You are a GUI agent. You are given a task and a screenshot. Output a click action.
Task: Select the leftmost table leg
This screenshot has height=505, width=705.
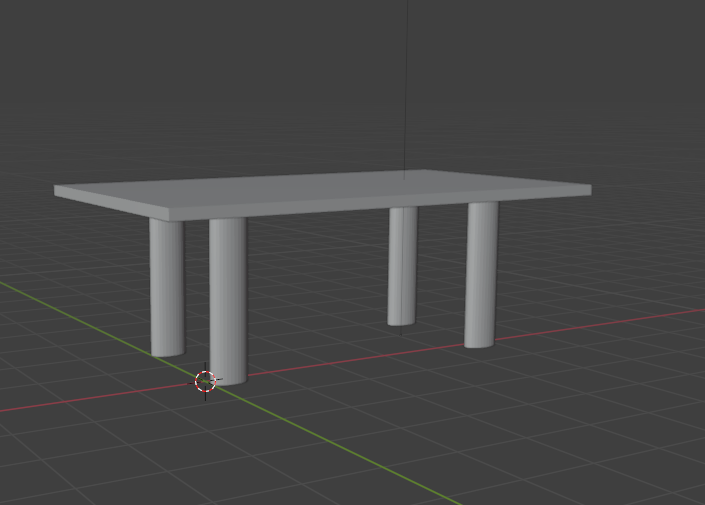(166, 285)
